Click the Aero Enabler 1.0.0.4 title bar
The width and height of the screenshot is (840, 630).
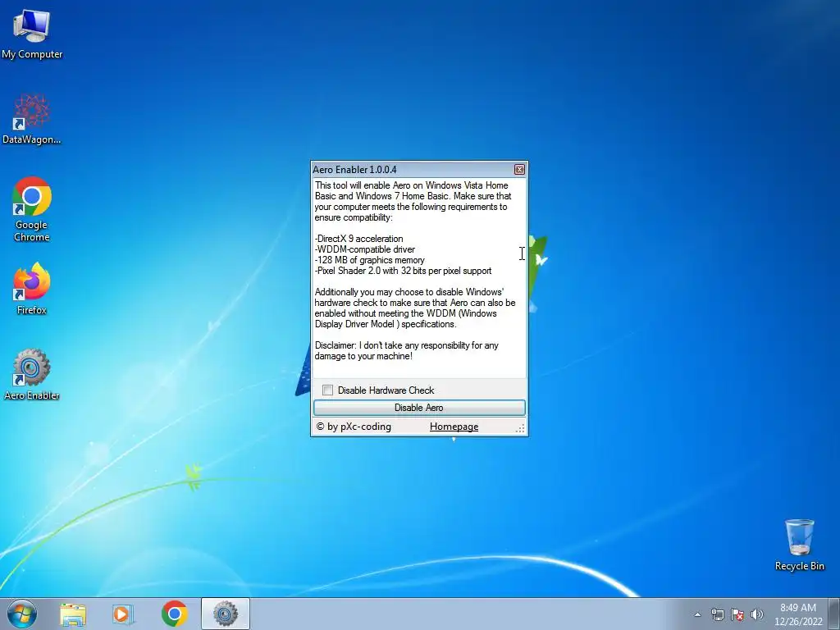click(x=412, y=169)
